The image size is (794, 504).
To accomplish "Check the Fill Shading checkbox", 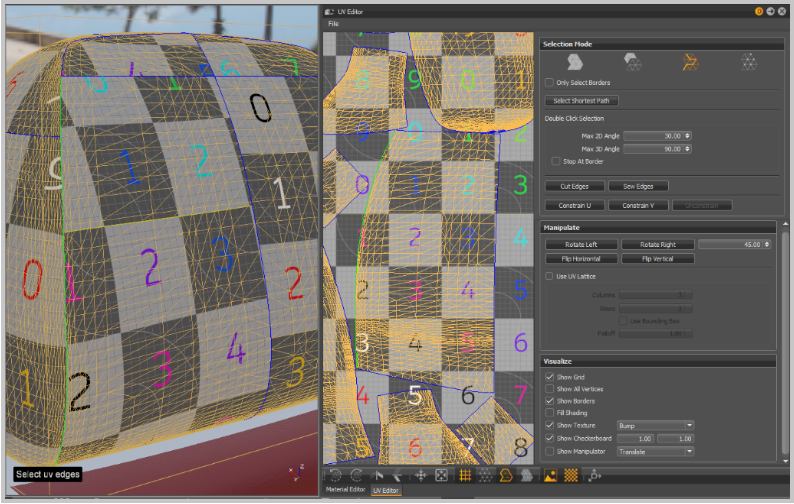I will pos(549,412).
